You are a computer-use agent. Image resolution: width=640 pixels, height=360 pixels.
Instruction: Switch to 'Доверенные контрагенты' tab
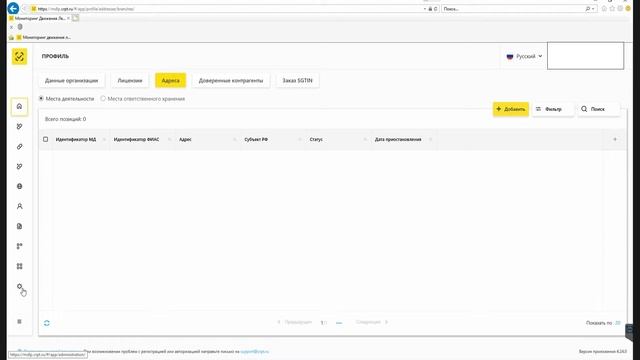(x=231, y=80)
